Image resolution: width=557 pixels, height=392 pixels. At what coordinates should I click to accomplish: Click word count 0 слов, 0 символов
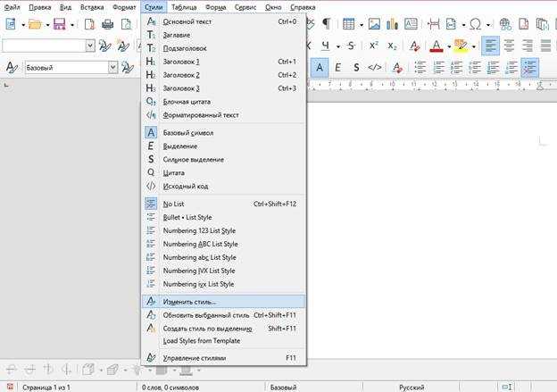170,387
